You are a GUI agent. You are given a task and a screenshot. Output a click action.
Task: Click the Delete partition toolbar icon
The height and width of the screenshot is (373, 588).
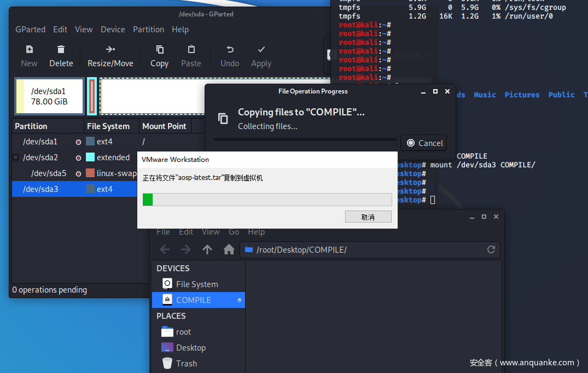tap(61, 50)
